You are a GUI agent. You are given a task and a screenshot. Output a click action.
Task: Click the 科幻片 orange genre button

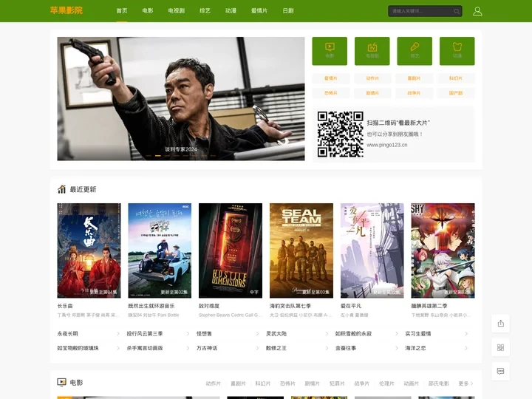(x=456, y=78)
